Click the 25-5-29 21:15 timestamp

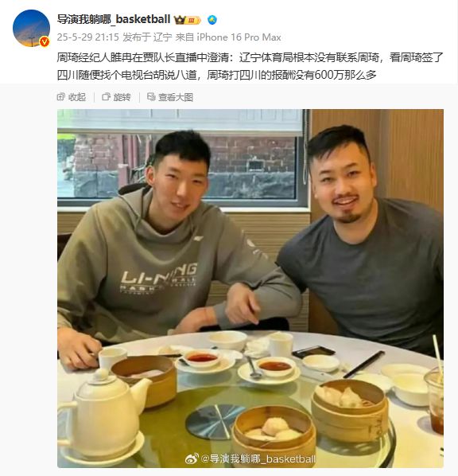tap(88, 37)
